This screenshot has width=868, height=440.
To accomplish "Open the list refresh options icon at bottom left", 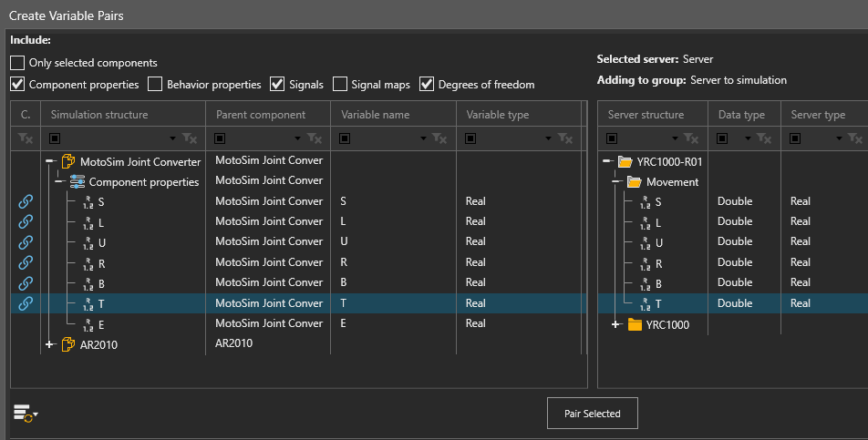I will click(x=26, y=414).
